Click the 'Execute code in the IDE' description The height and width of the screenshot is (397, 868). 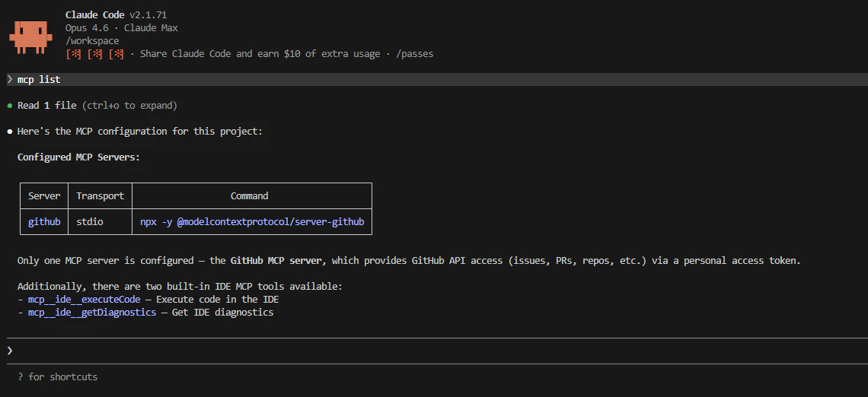[218, 300]
